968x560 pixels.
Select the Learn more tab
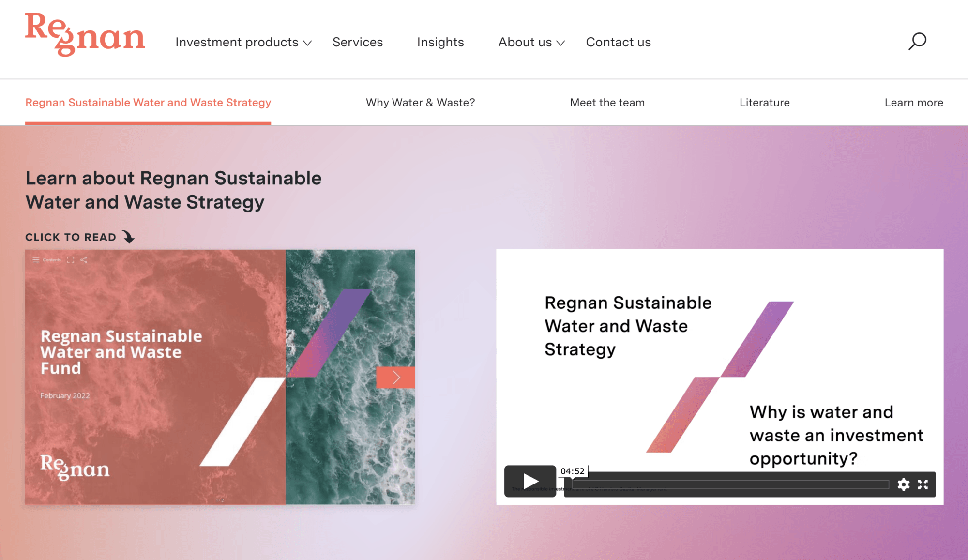pos(913,103)
